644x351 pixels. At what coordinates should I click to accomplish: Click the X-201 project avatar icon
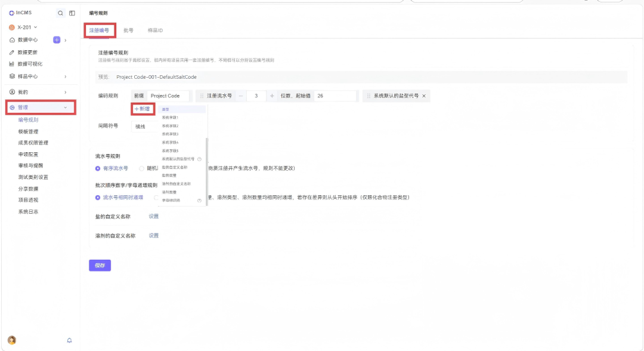[11, 27]
